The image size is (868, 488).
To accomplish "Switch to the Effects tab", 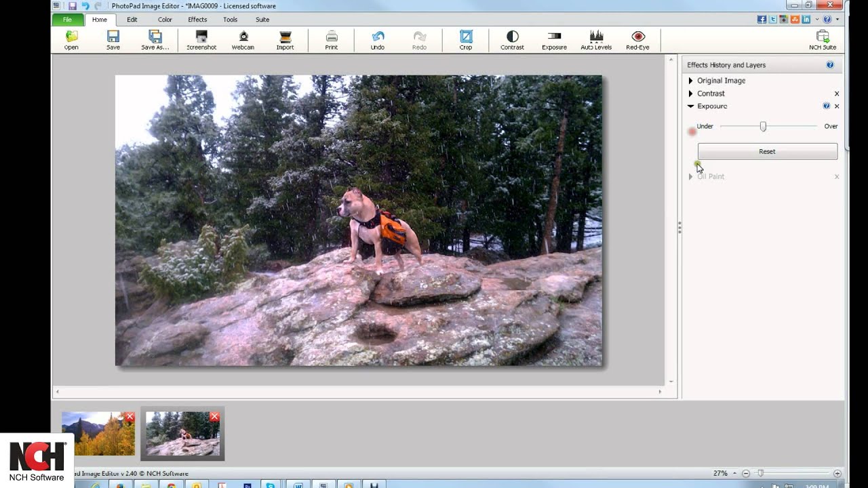I will [197, 20].
